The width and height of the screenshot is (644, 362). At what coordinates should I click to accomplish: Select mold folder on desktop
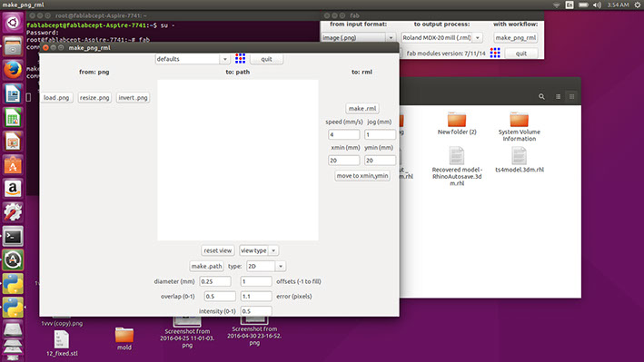tap(124, 338)
